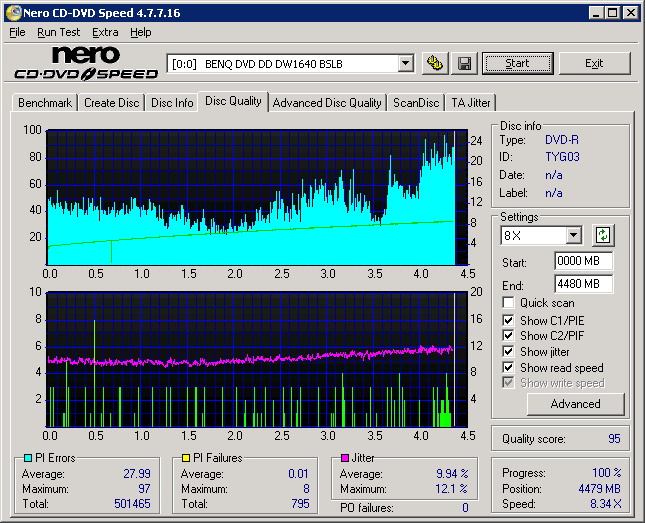Click the refresh icon next to speed selector
The height and width of the screenshot is (523, 645).
pos(603,235)
